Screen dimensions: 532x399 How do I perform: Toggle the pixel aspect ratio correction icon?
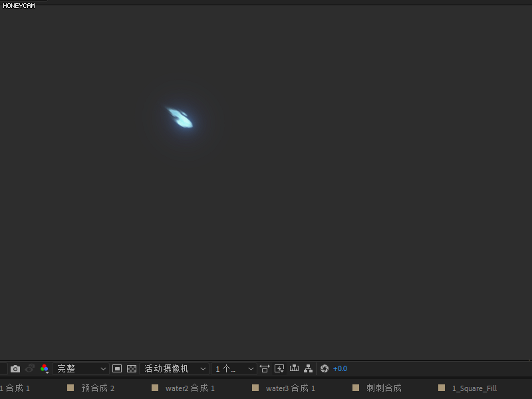pos(264,369)
